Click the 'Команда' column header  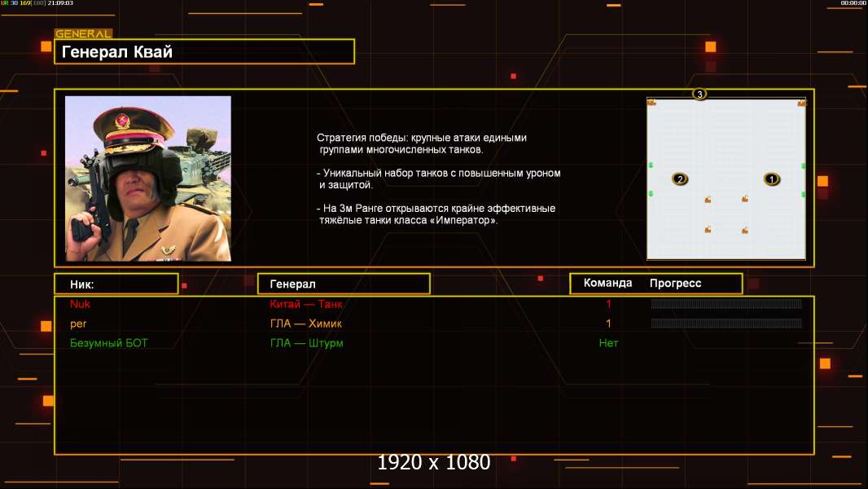pyautogui.click(x=607, y=283)
